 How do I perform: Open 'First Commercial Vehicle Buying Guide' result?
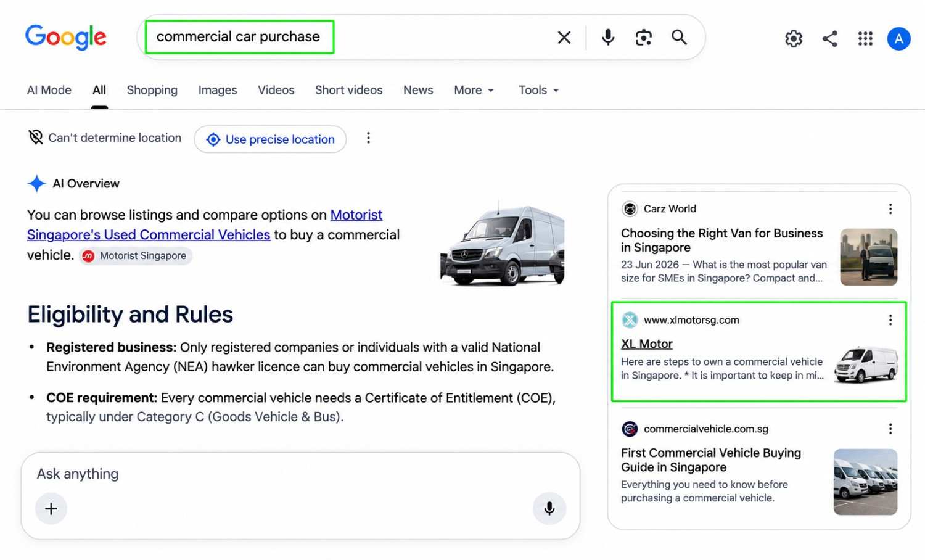pos(711,460)
